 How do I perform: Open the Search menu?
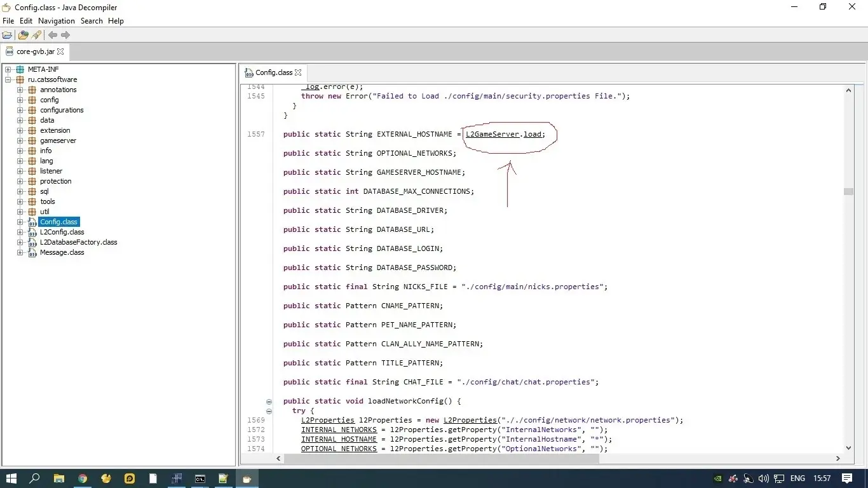tap(92, 21)
